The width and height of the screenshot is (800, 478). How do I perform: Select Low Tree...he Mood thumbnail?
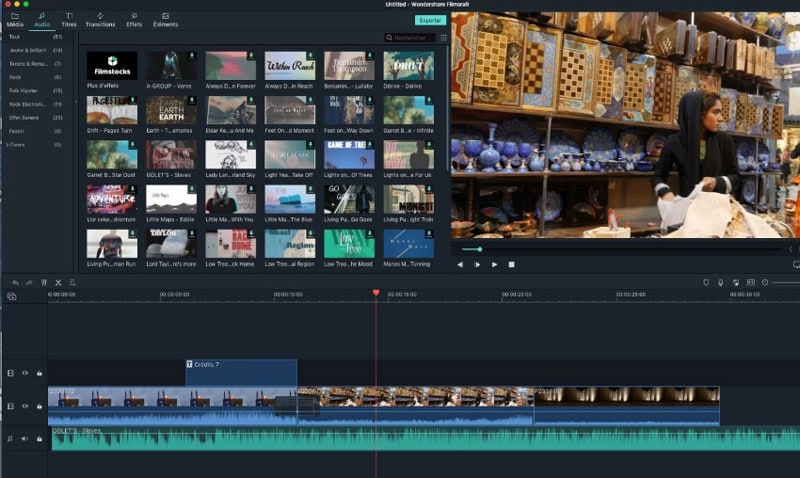[x=349, y=243]
